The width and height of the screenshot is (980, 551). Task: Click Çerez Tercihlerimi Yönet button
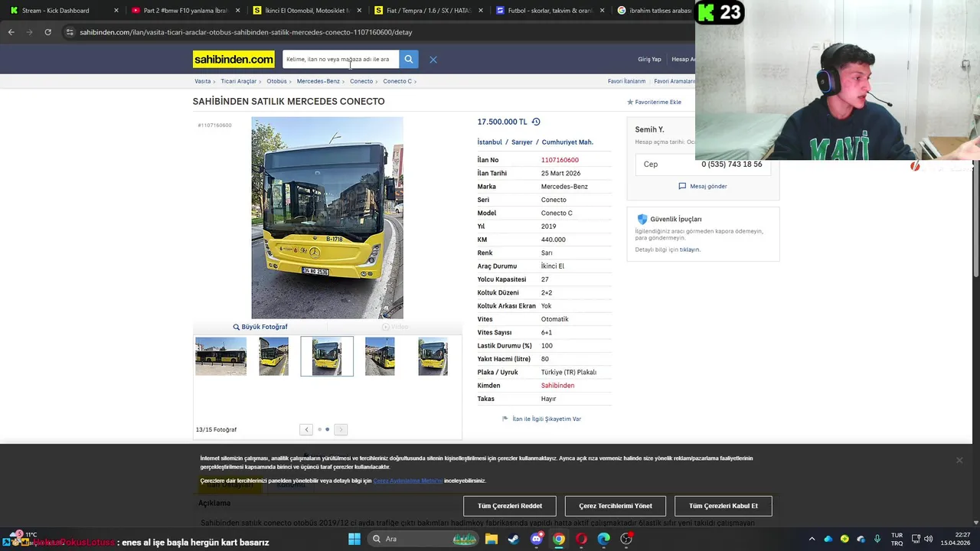(x=616, y=506)
